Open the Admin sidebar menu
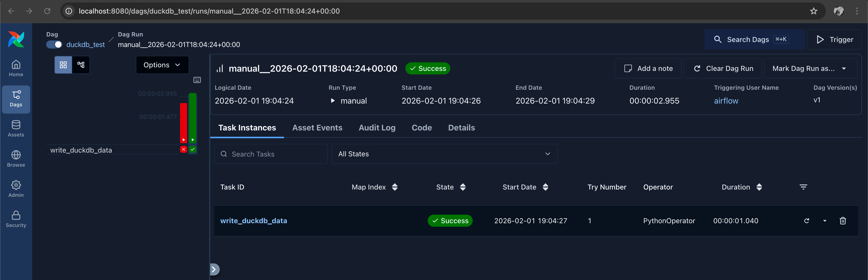 point(16,189)
